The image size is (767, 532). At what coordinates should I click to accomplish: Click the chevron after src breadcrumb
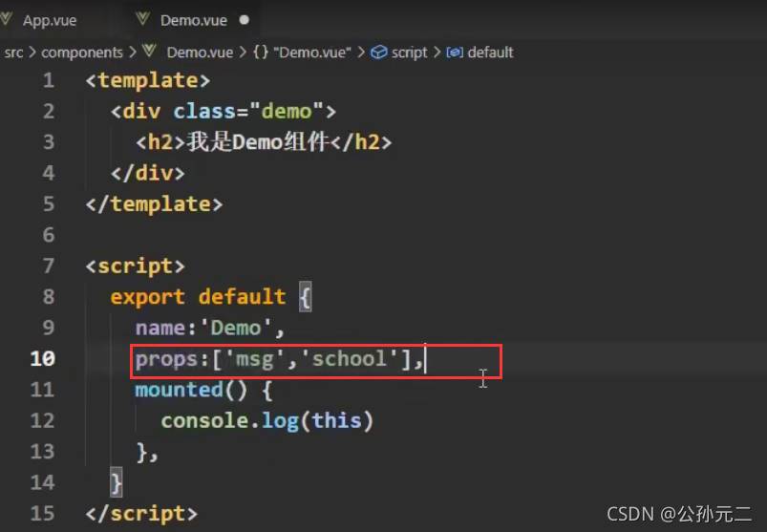(x=32, y=52)
